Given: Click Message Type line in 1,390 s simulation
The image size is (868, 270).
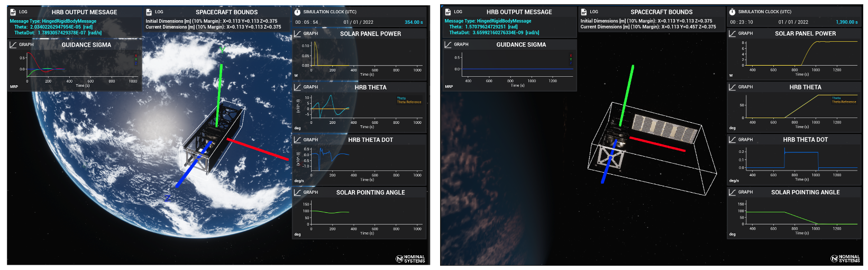Looking at the screenshot, I should (488, 21).
